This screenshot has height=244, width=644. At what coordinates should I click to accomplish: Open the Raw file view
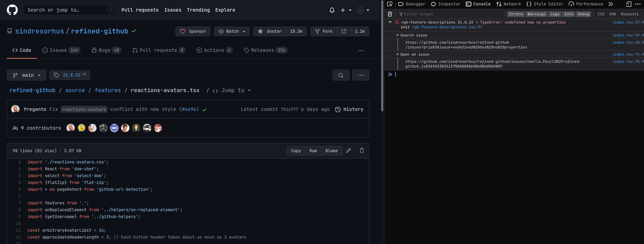[x=313, y=151]
